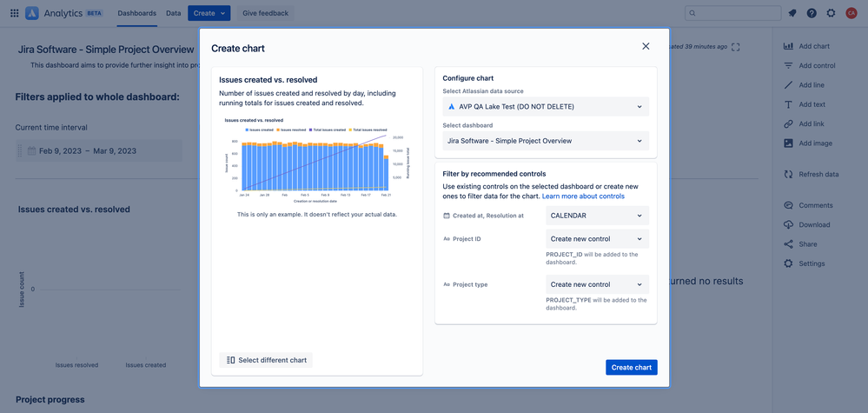This screenshot has height=413, width=868.
Task: Open the Feb 9 – Mar 9 date range
Action: coord(98,150)
